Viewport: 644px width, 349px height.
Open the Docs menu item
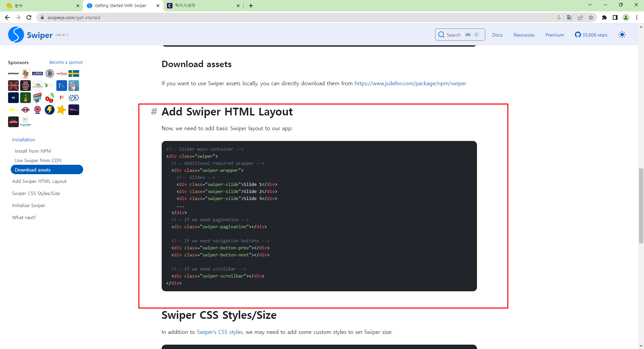click(x=497, y=35)
